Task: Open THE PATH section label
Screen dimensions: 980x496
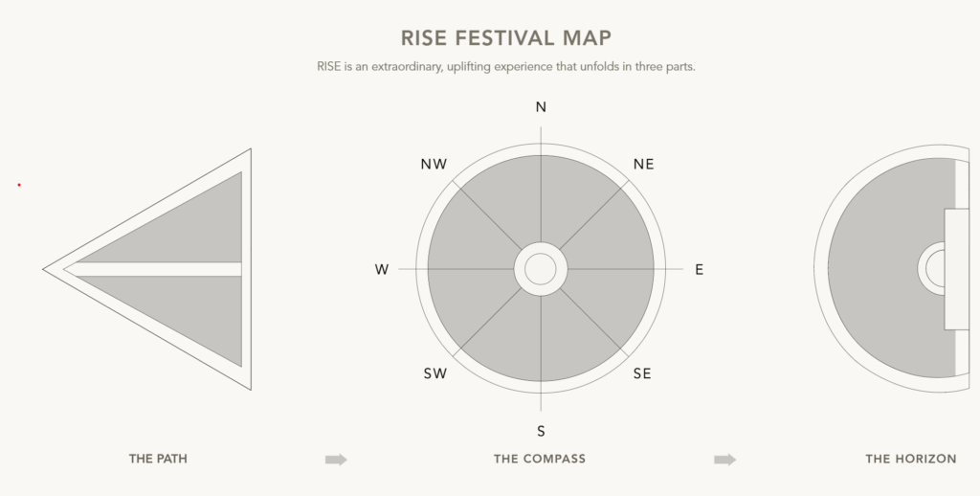Action: (x=158, y=459)
